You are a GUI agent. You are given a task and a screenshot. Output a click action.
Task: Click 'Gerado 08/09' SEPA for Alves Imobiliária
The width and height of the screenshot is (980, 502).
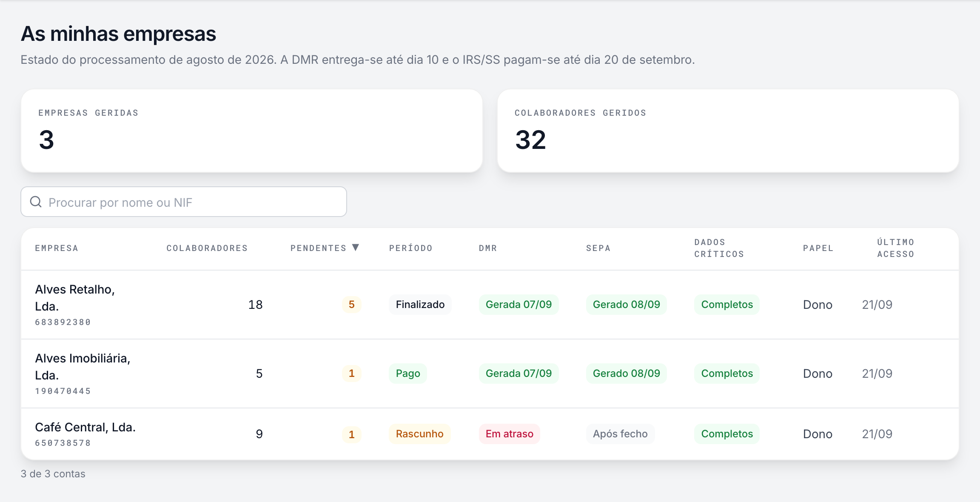(x=627, y=374)
